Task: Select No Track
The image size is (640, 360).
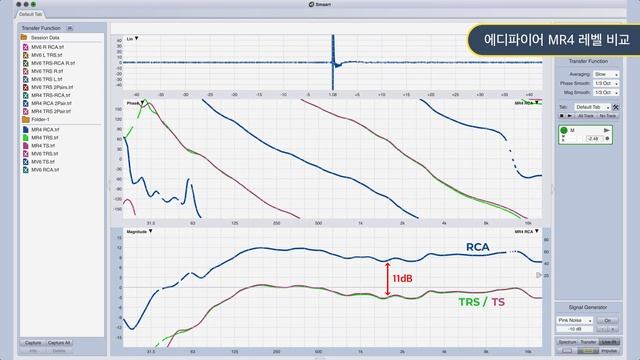Action: pyautogui.click(x=607, y=116)
